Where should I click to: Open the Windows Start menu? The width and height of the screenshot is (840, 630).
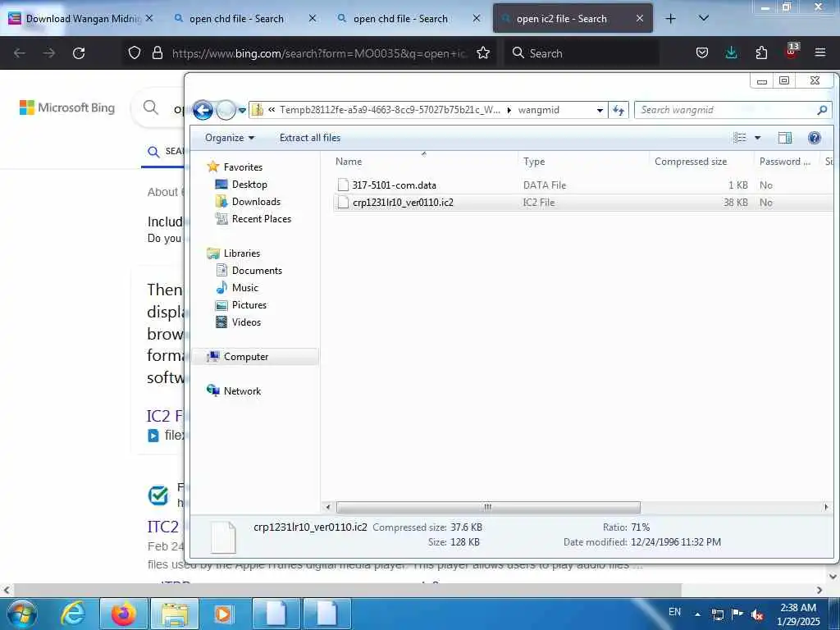[22, 614]
